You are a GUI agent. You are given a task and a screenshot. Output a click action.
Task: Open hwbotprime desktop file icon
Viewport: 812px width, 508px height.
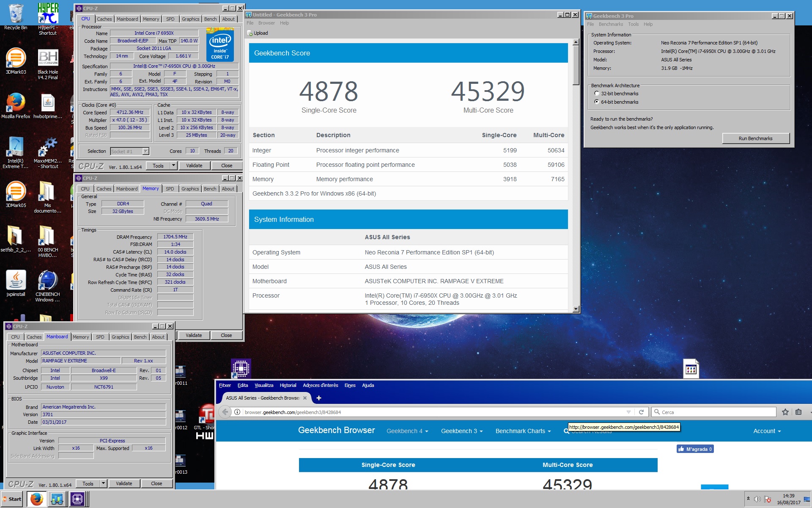click(48, 105)
